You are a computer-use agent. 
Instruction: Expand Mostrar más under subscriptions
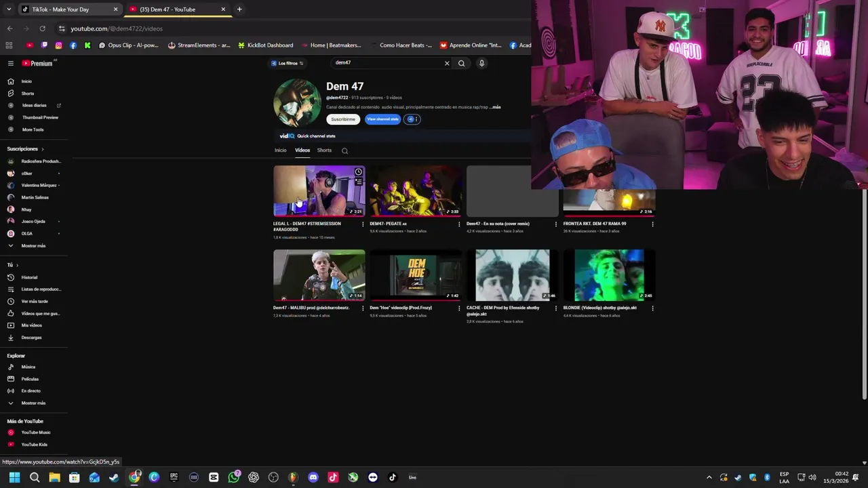(33, 245)
